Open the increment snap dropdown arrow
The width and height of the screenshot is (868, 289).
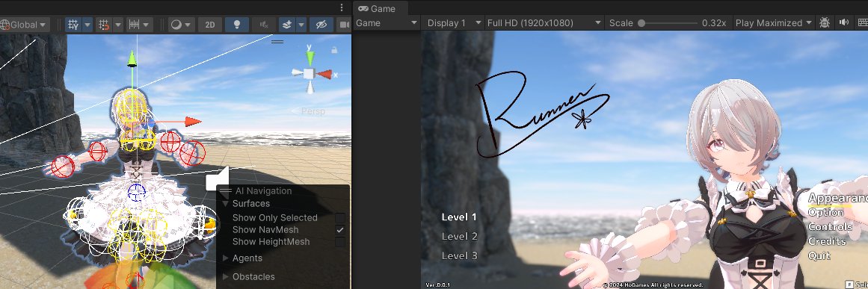[x=147, y=25]
